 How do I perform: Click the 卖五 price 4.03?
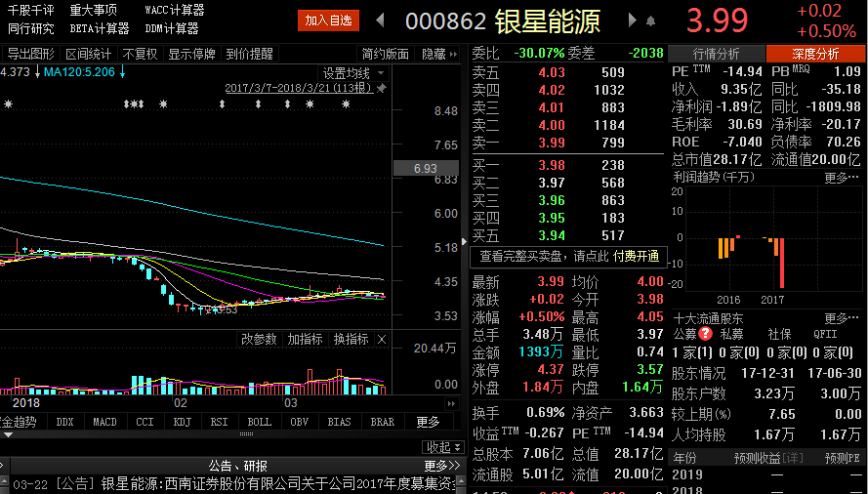click(552, 72)
